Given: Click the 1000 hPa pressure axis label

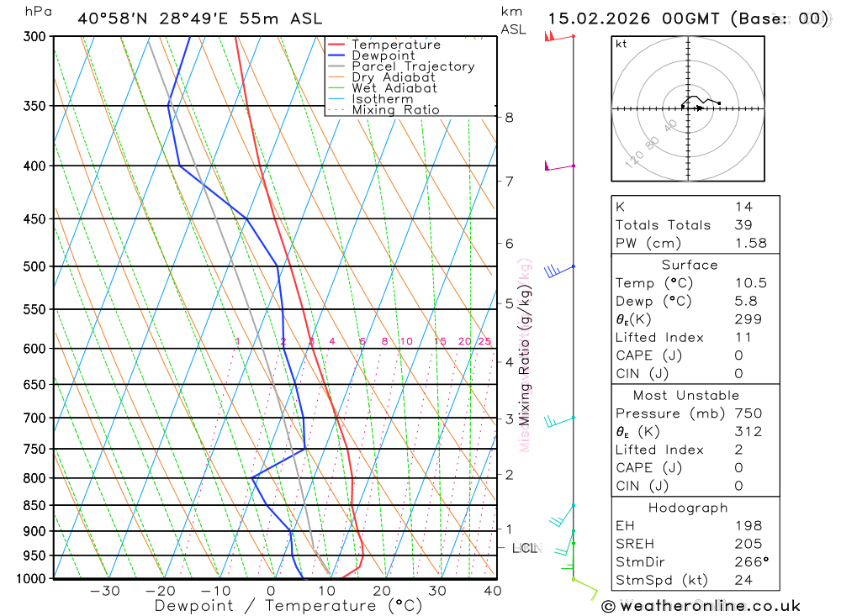Looking at the screenshot, I should pyautogui.click(x=31, y=579).
